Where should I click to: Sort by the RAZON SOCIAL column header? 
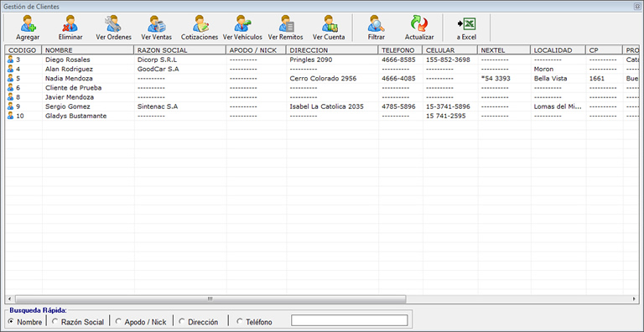click(180, 50)
